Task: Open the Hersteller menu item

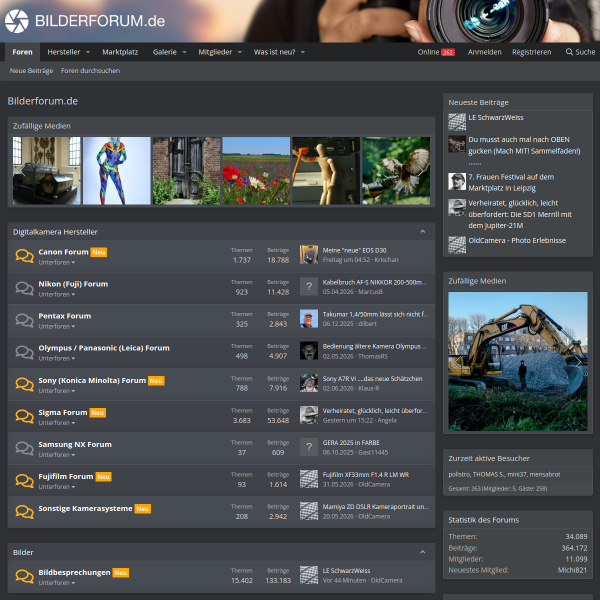Action: coord(64,52)
